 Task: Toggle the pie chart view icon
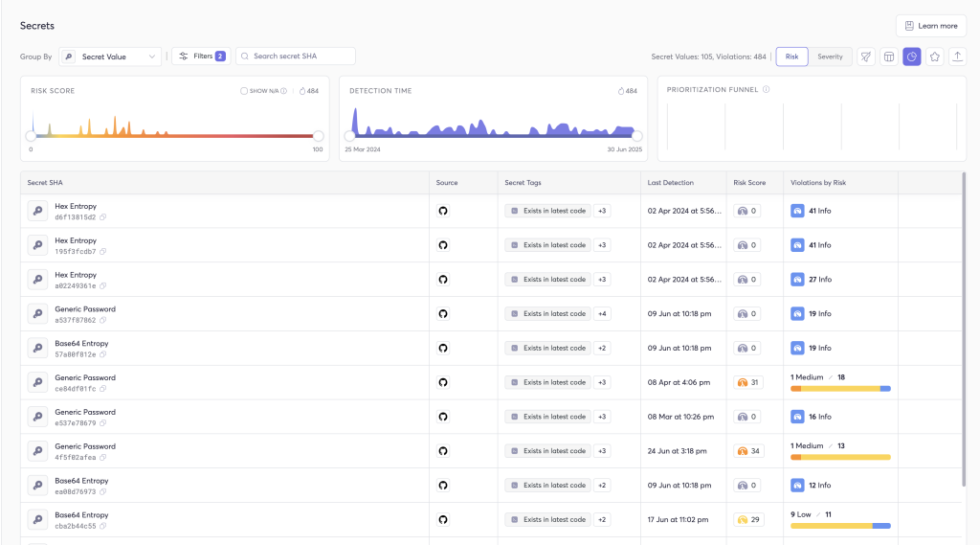click(912, 57)
